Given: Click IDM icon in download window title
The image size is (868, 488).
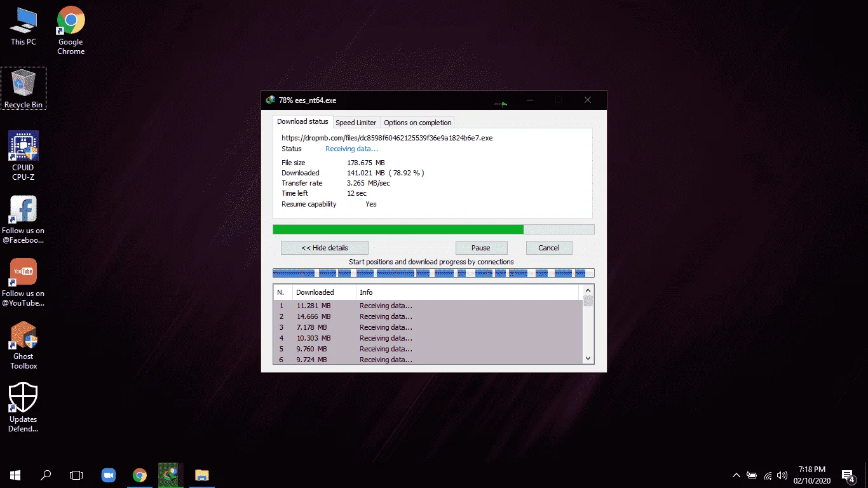Looking at the screenshot, I should click(x=271, y=100).
